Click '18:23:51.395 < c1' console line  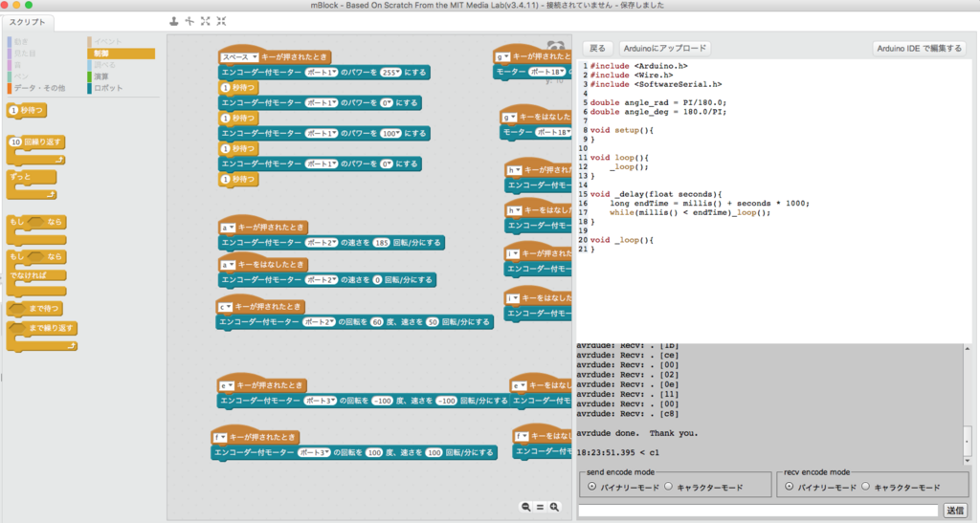(617, 452)
